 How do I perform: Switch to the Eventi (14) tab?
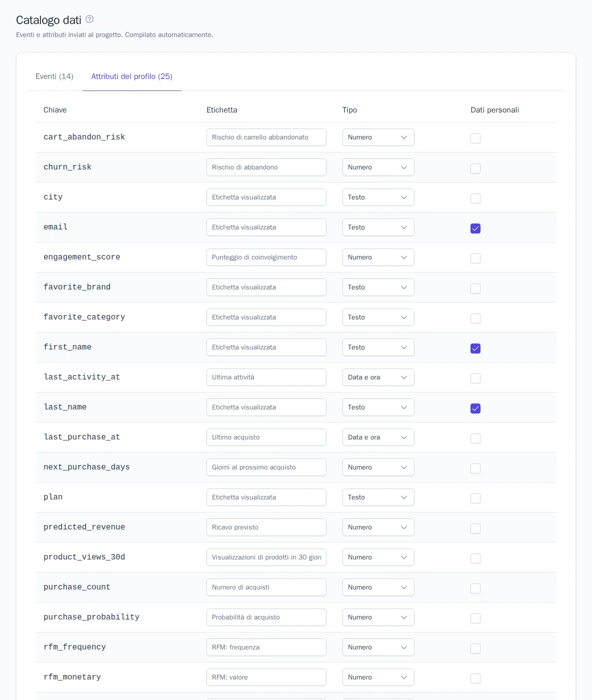coord(54,76)
